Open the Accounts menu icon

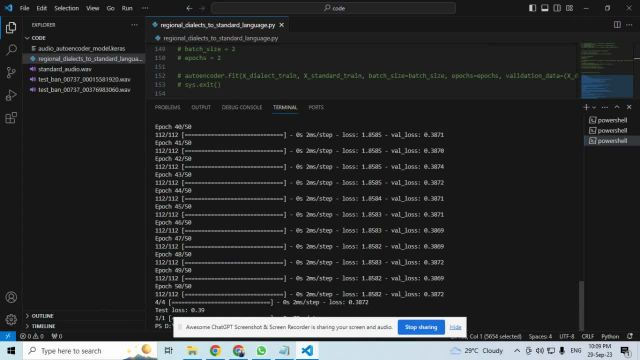(11, 297)
